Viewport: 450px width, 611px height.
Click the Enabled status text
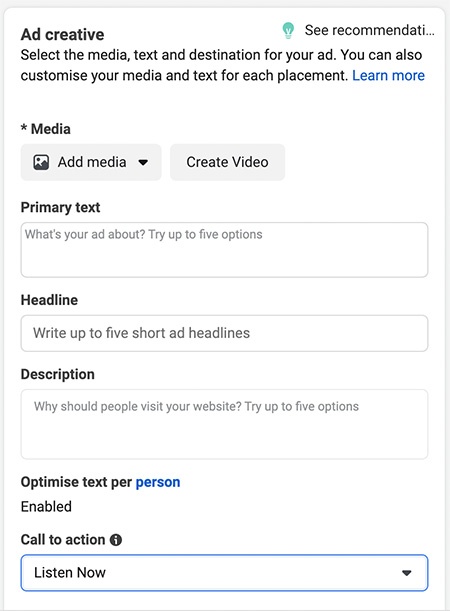point(46,507)
